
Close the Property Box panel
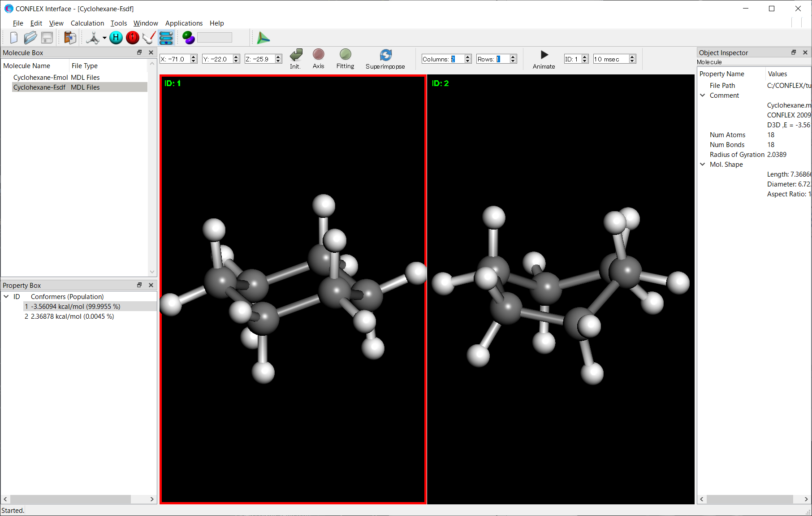click(x=151, y=285)
